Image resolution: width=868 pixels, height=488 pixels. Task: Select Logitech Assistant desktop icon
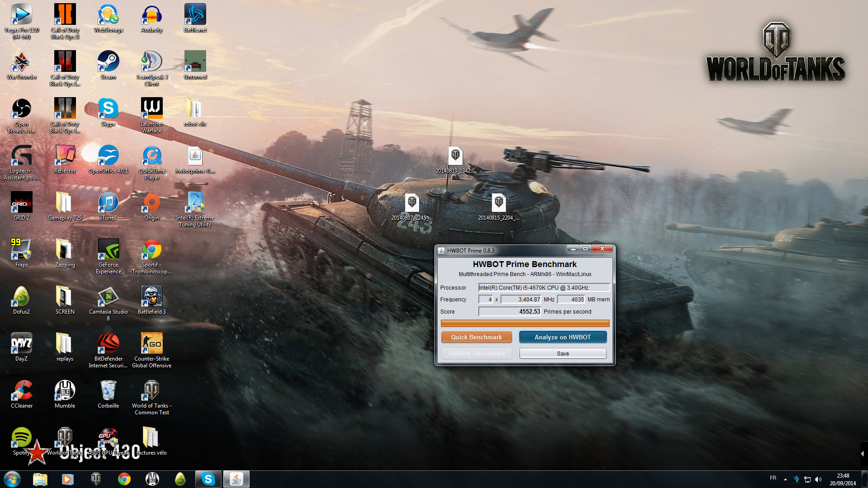point(22,162)
